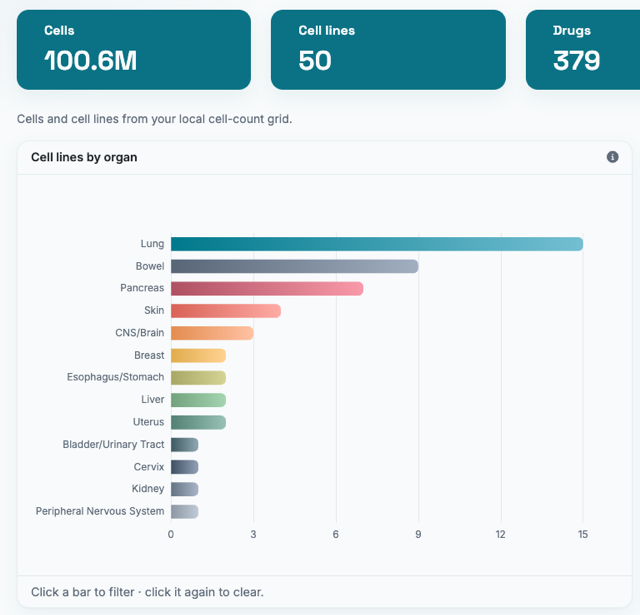Click the Skin axis label
This screenshot has width=640, height=615.
pyautogui.click(x=154, y=311)
